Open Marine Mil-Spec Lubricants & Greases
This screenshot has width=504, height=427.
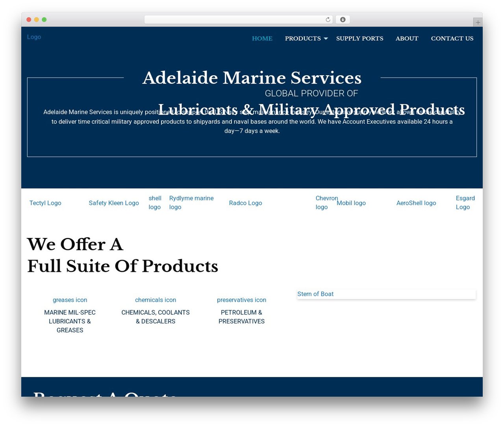click(70, 321)
